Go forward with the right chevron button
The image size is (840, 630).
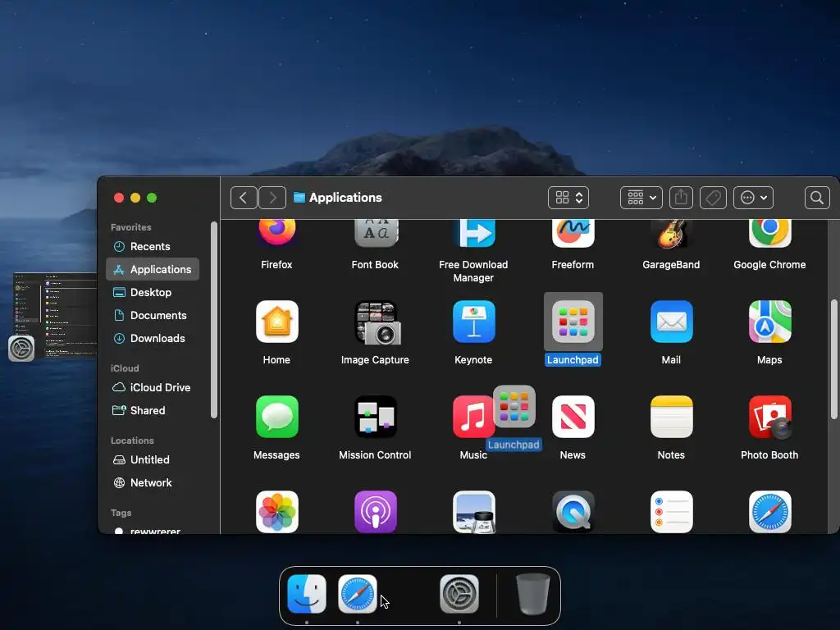coord(272,198)
